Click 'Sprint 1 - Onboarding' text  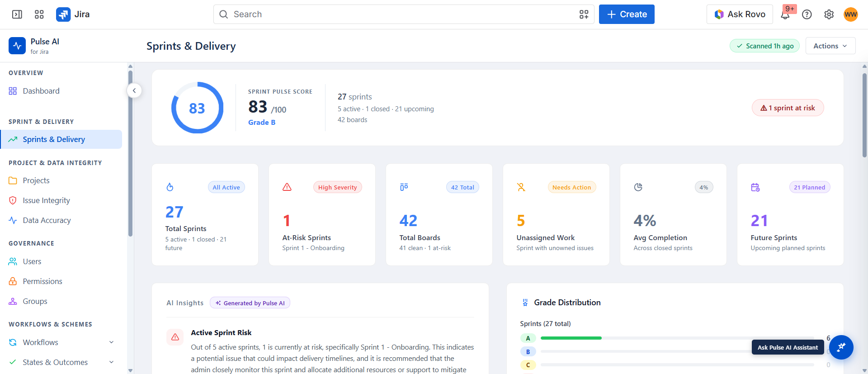313,248
